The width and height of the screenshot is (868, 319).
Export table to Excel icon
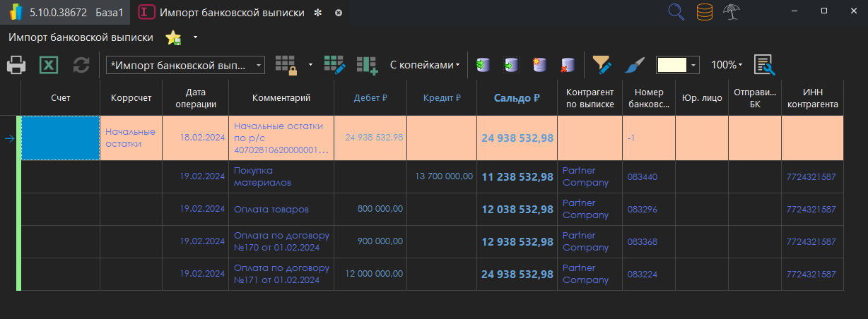(49, 65)
